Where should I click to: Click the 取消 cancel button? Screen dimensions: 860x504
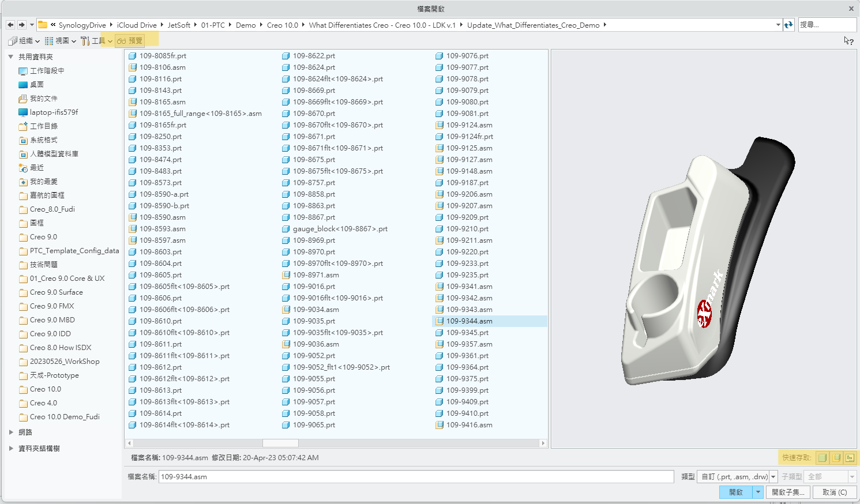(x=834, y=492)
